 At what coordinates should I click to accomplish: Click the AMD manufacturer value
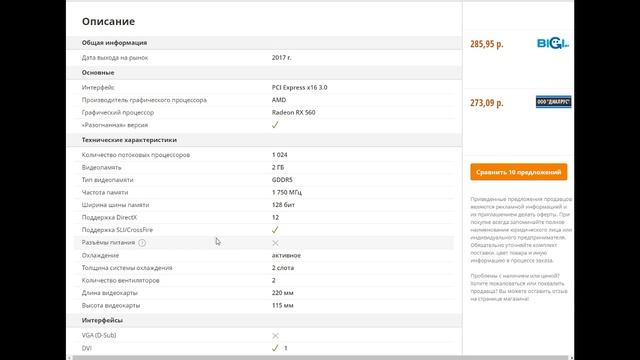coord(279,100)
